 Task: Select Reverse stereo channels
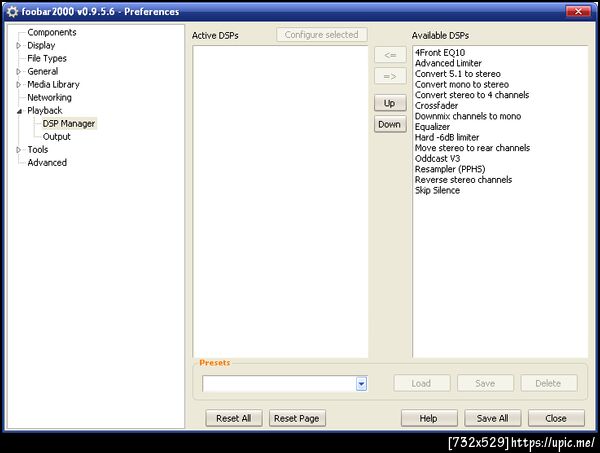pyautogui.click(x=463, y=179)
